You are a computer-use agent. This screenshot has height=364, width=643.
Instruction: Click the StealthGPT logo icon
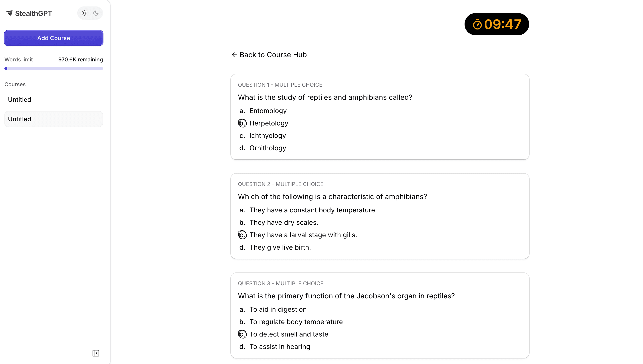coord(10,13)
